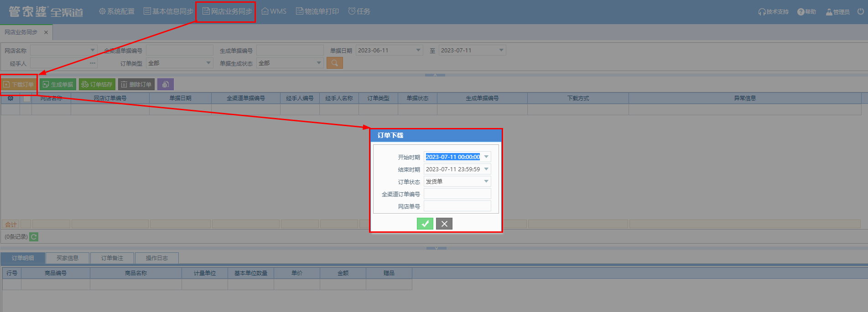Screen dimensions: 868x312
Task: Open the 物流单打印 menu
Action: tap(317, 11)
